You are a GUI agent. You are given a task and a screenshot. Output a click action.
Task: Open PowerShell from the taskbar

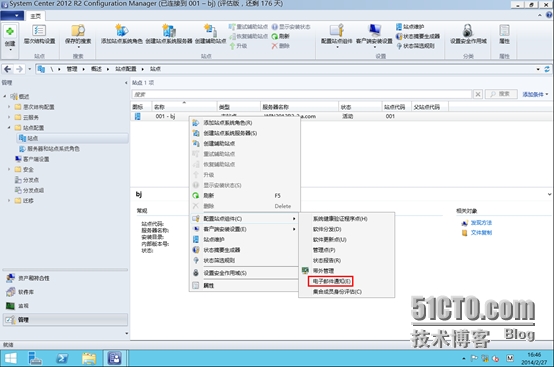(x=62, y=359)
